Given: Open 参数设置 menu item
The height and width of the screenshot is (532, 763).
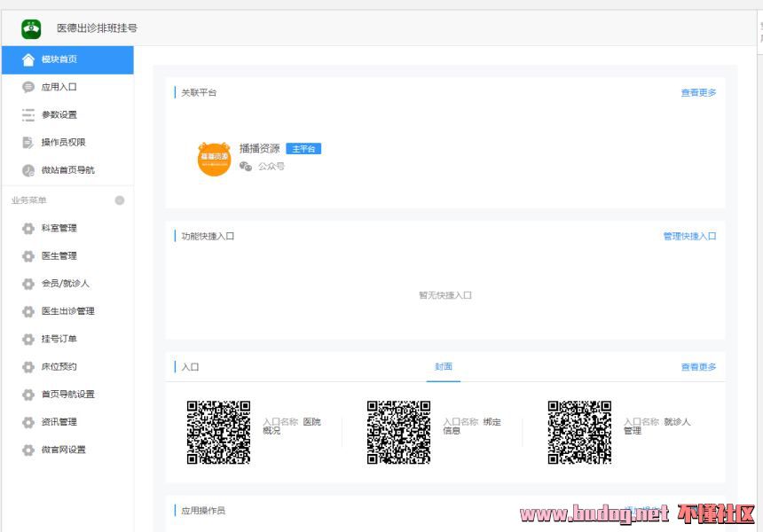Looking at the screenshot, I should point(67,114).
